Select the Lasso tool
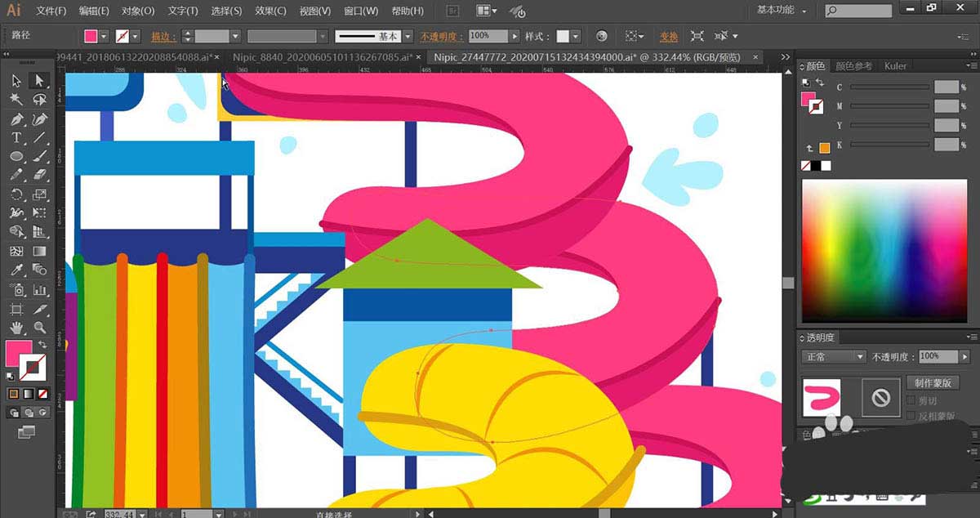Image resolution: width=980 pixels, height=518 pixels. click(x=38, y=99)
